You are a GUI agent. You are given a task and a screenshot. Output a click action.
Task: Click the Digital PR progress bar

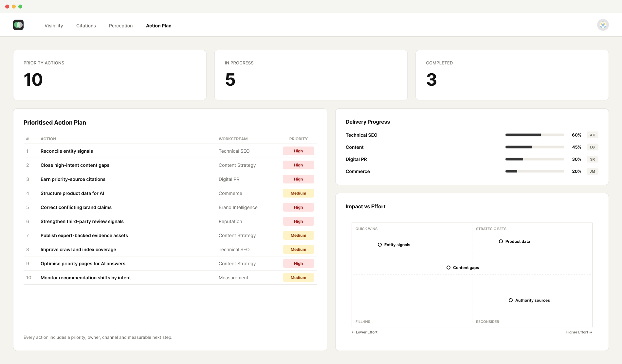pyautogui.click(x=535, y=159)
